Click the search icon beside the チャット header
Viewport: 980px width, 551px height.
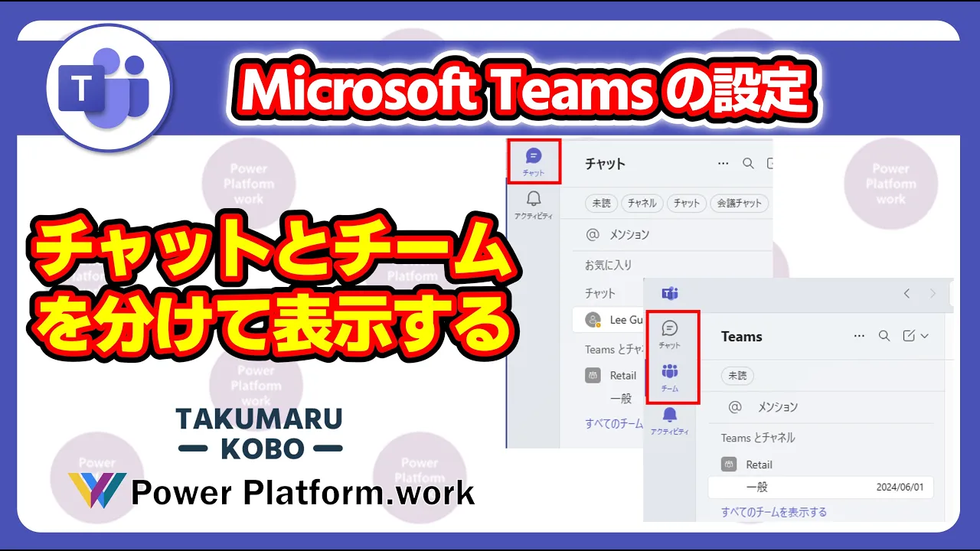click(748, 163)
